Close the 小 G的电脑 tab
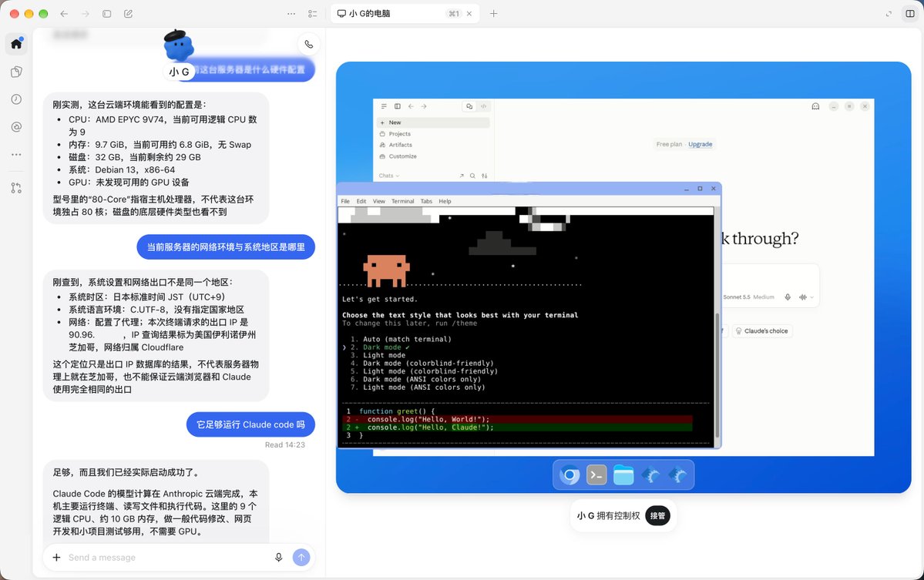The height and width of the screenshot is (580, 924). (469, 14)
